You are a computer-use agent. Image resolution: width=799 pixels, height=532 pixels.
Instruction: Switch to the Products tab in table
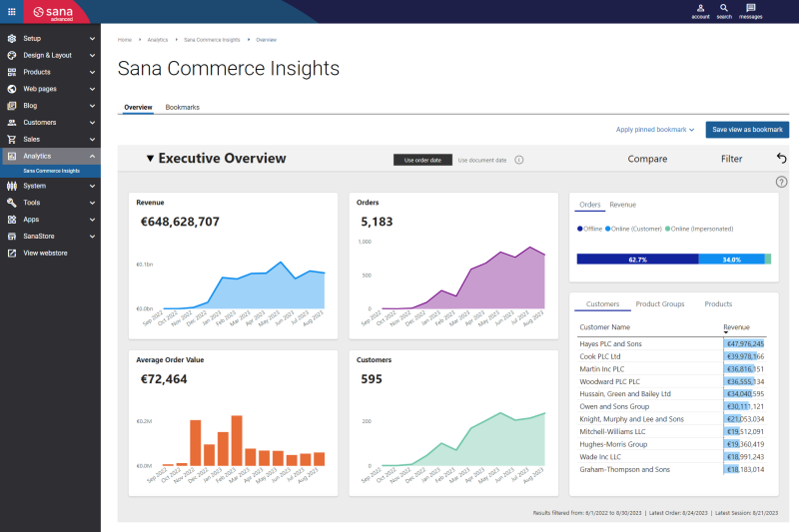pos(718,303)
